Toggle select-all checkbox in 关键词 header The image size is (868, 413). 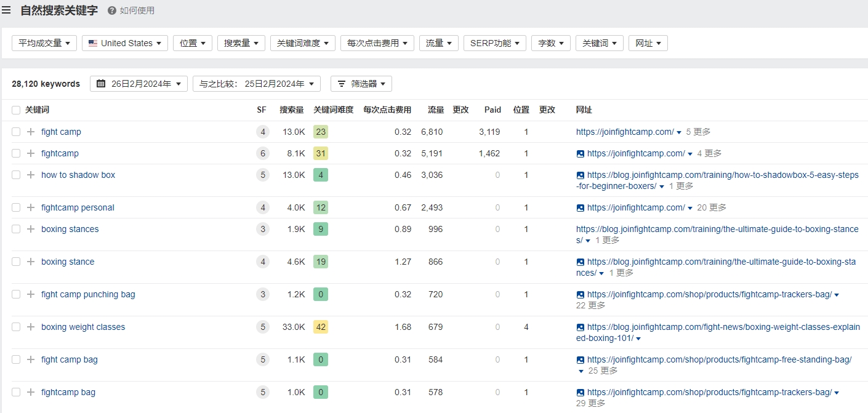(x=16, y=110)
